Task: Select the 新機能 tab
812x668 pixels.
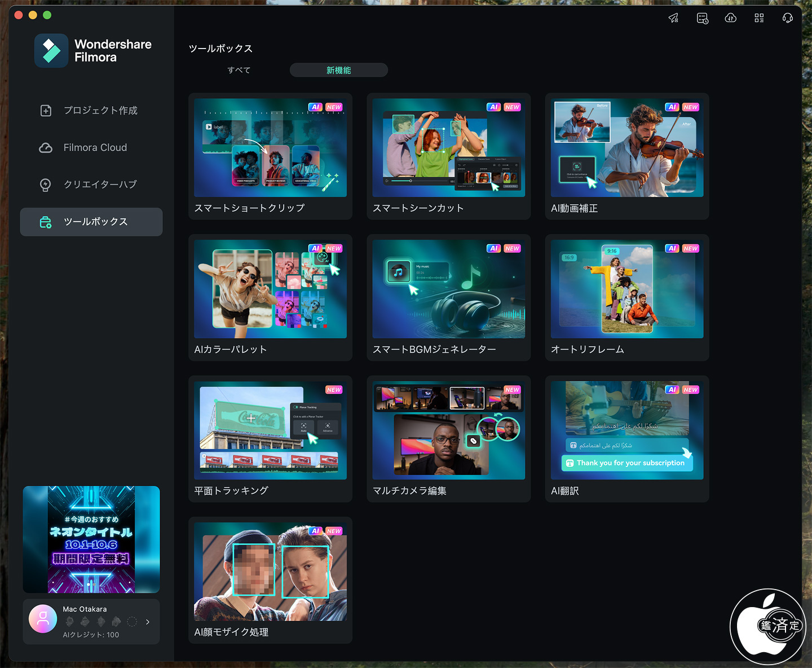Action: [338, 70]
